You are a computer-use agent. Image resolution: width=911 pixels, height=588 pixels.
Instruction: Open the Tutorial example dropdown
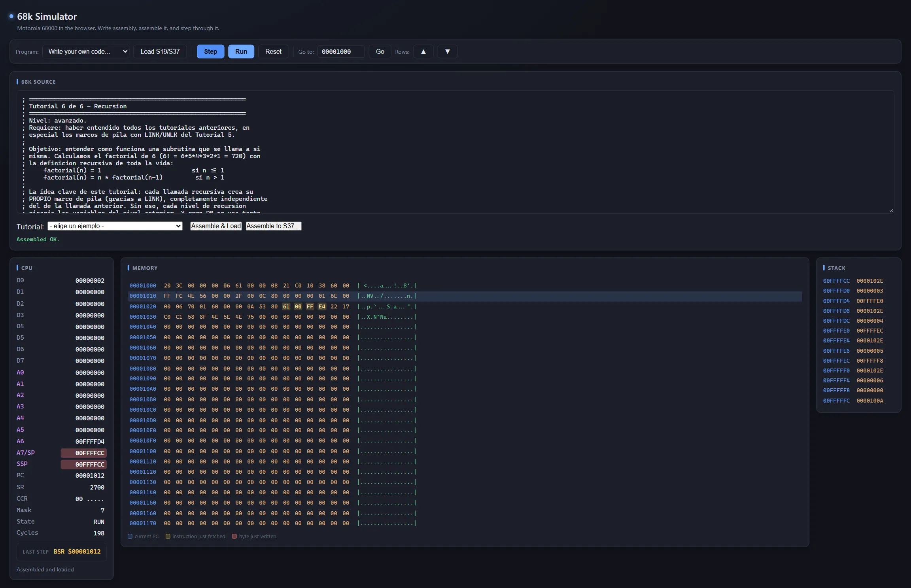click(115, 226)
